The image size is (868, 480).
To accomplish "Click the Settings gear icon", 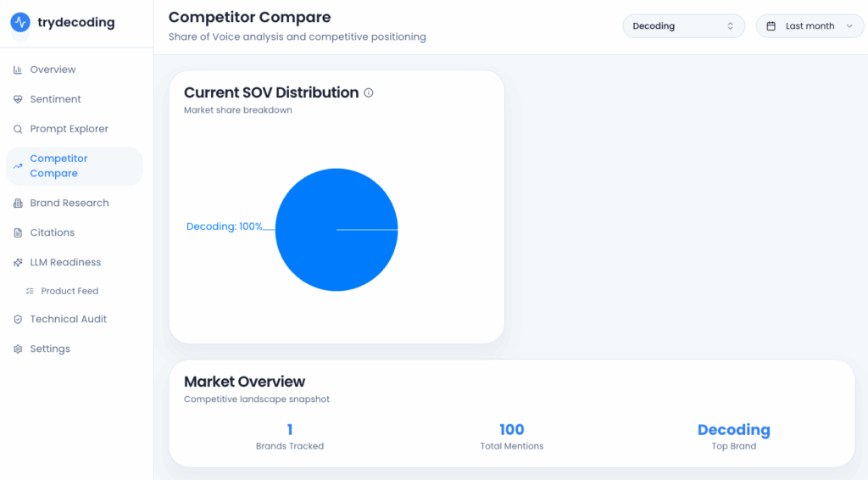I will click(x=18, y=349).
